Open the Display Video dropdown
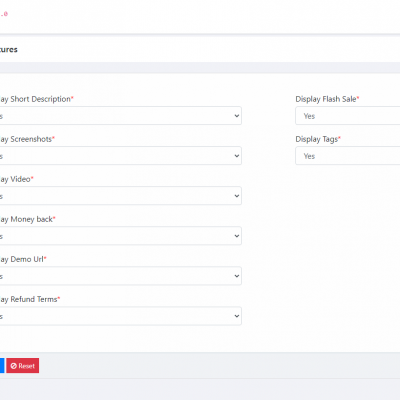 [x=121, y=196]
